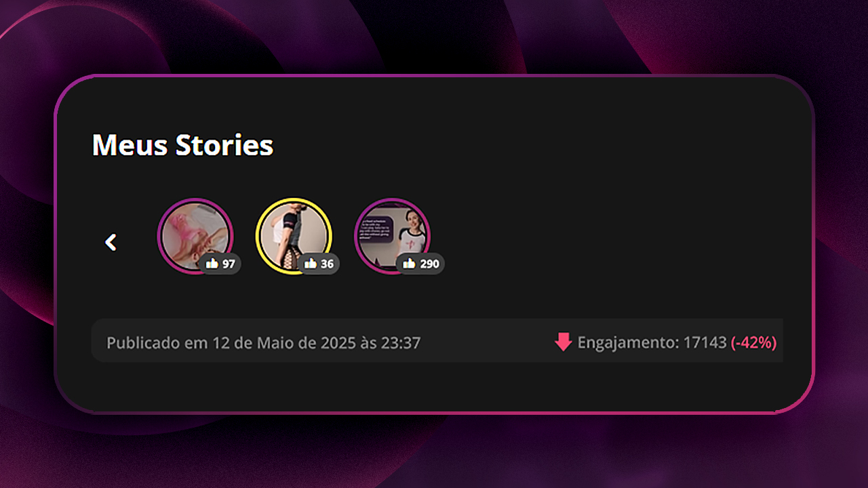Viewport: 868px width, 488px height.
Task: Open the yellow-ringed story thumbnail
Action: point(294,236)
